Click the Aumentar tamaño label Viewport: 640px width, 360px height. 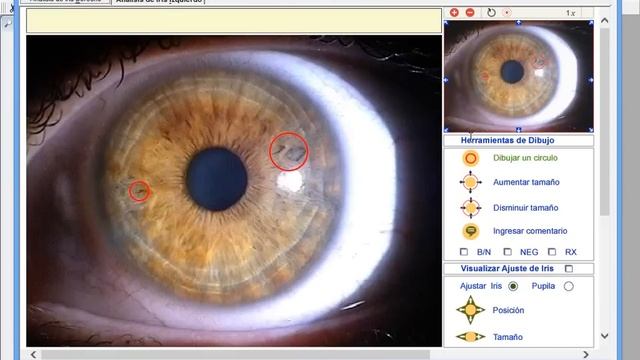(x=526, y=182)
